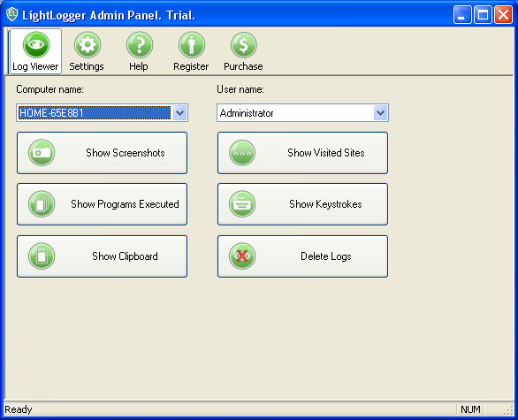Screen dimensions: 518x420
Task: Click the clipboard icon
Action: coord(42,256)
